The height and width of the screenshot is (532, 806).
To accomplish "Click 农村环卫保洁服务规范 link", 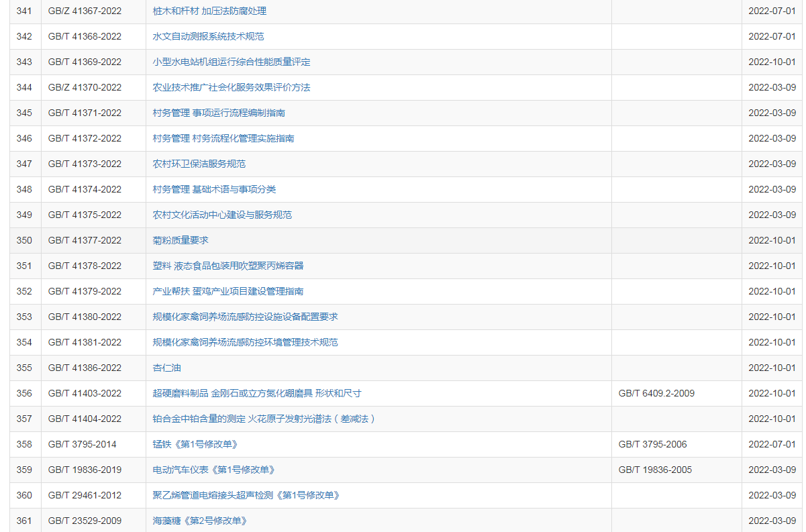I will (x=199, y=164).
